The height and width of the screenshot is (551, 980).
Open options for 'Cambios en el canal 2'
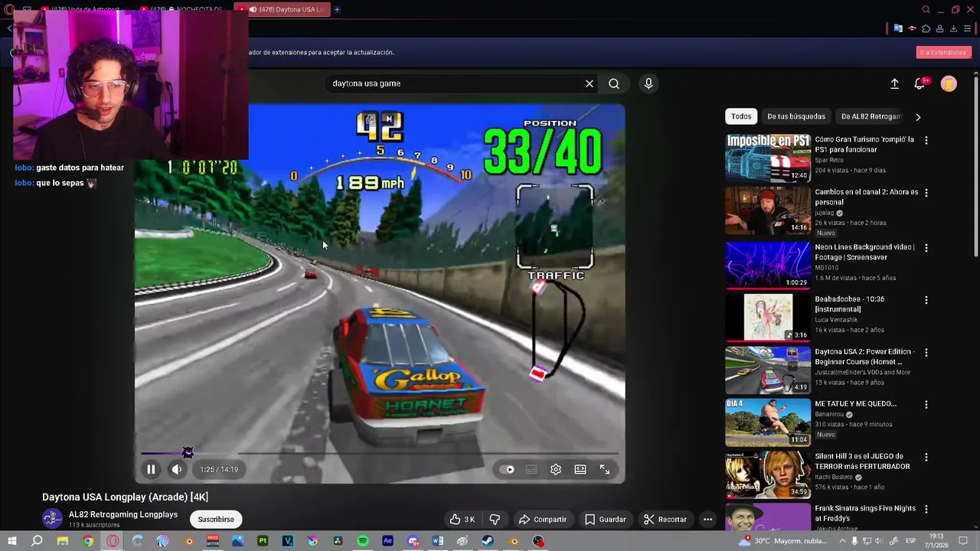point(926,193)
